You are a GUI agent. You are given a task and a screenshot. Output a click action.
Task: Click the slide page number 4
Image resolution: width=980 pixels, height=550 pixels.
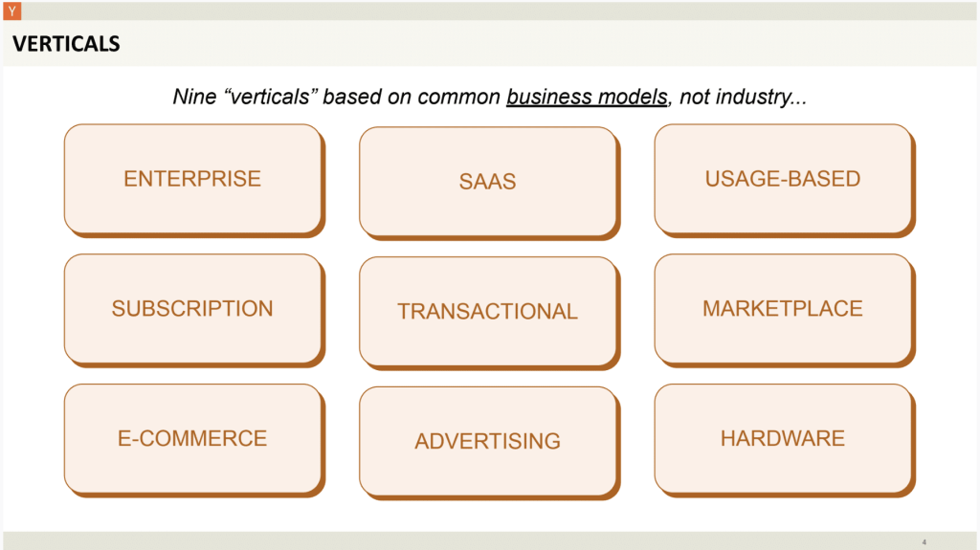click(x=924, y=542)
